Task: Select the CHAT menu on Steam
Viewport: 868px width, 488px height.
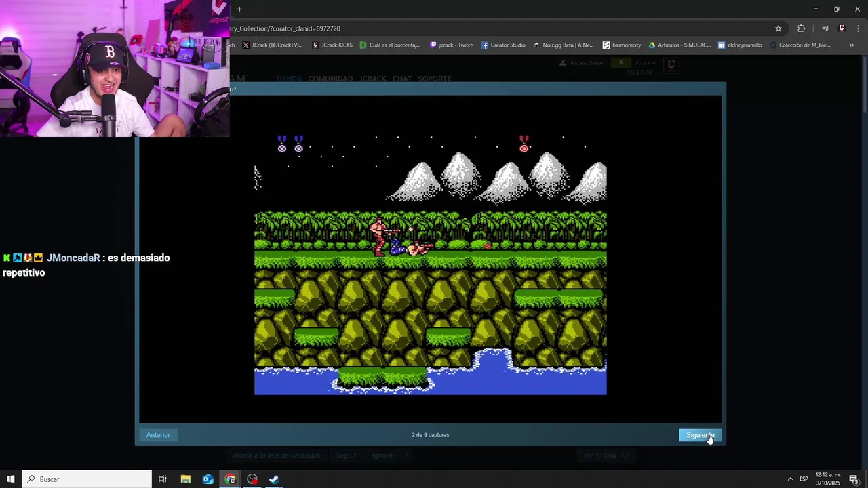Action: 402,79
